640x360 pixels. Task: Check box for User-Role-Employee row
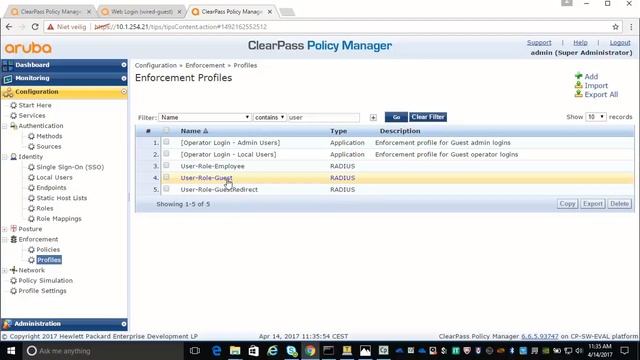tap(166, 165)
